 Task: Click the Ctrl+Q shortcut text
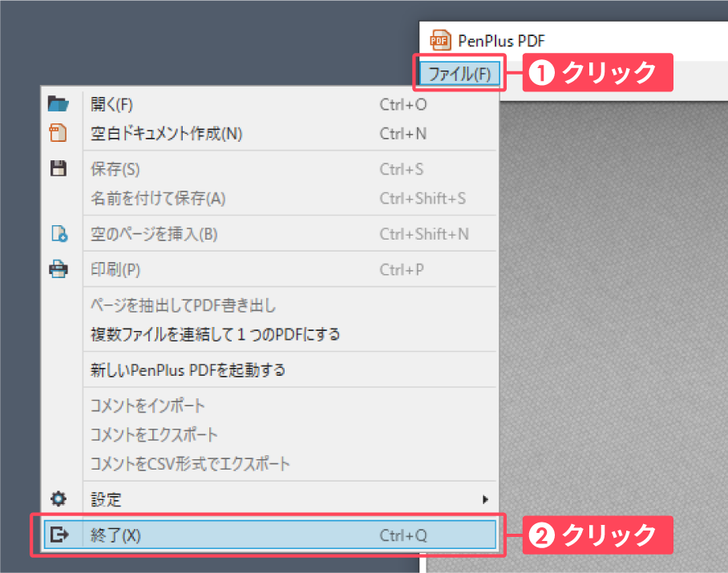pos(403,535)
